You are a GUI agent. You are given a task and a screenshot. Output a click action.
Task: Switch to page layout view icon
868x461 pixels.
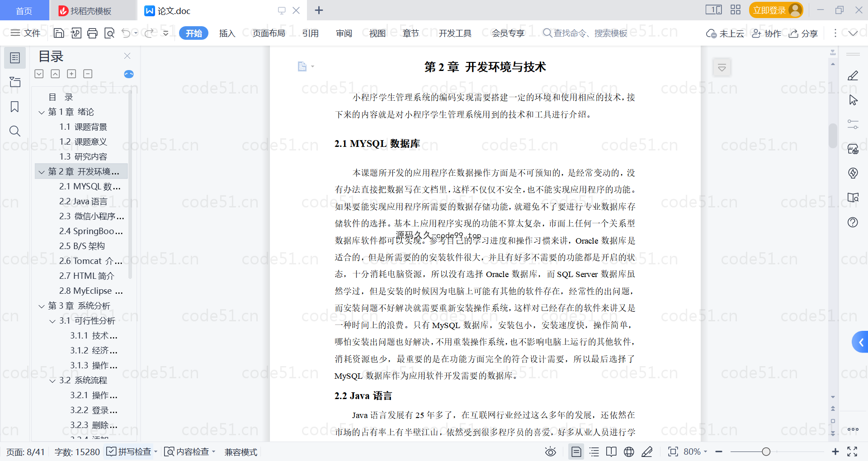coord(576,452)
